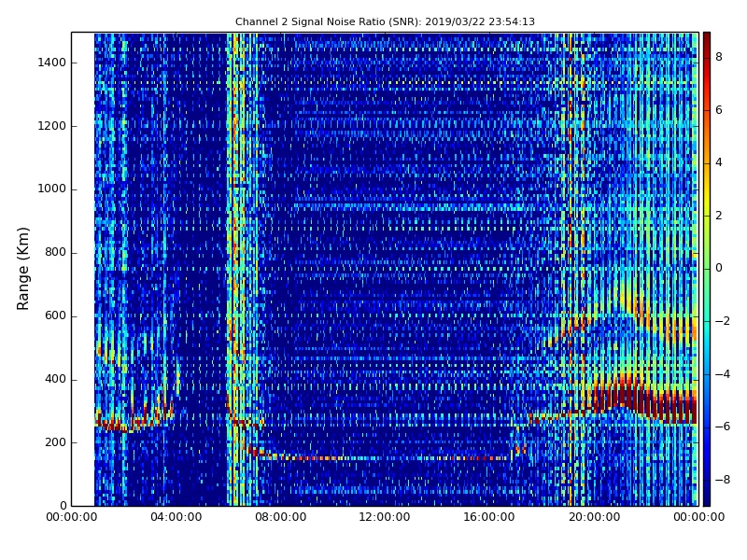Click the colorbar value −2 label
747x560 pixels.
(x=723, y=321)
